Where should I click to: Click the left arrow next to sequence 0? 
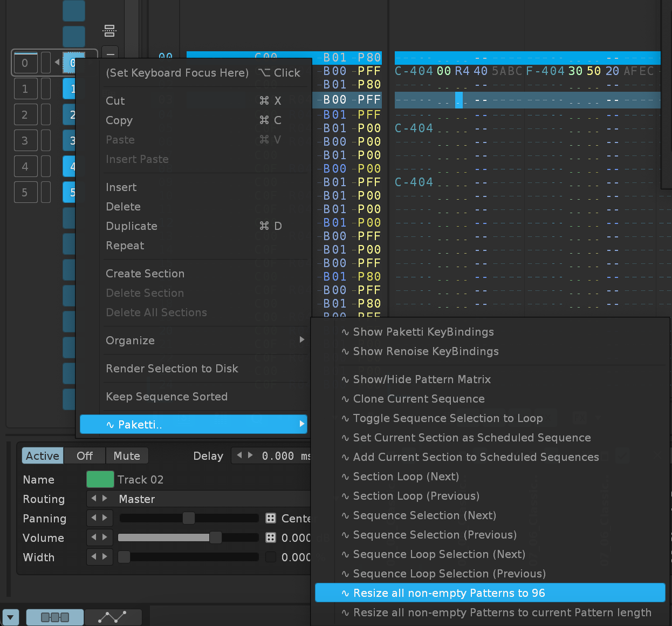point(57,63)
